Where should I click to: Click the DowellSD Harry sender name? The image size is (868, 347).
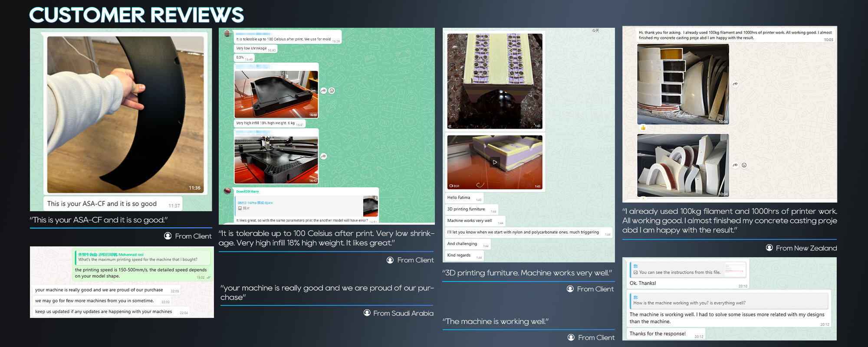click(x=247, y=191)
